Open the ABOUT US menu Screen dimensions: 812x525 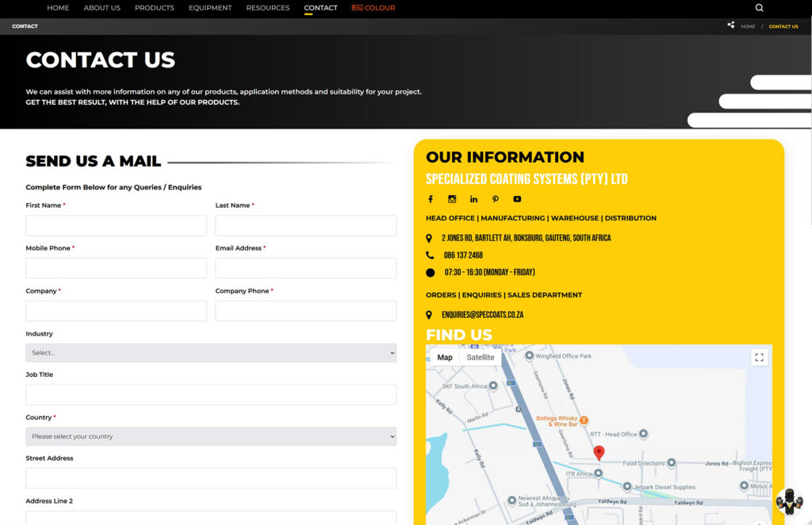point(102,8)
